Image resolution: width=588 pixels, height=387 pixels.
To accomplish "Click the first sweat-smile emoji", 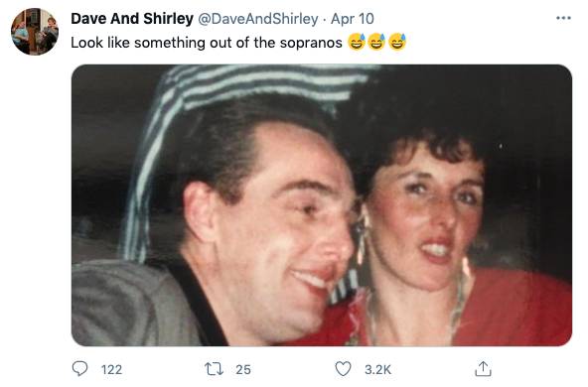I will [357, 42].
